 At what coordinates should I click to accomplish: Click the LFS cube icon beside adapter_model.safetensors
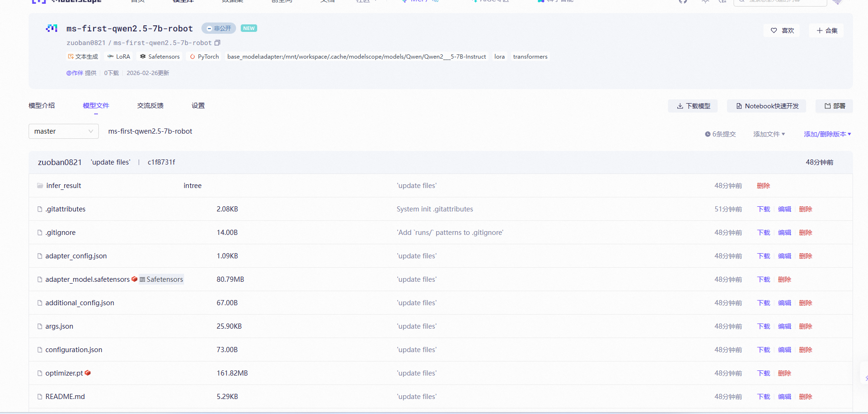[x=134, y=279]
